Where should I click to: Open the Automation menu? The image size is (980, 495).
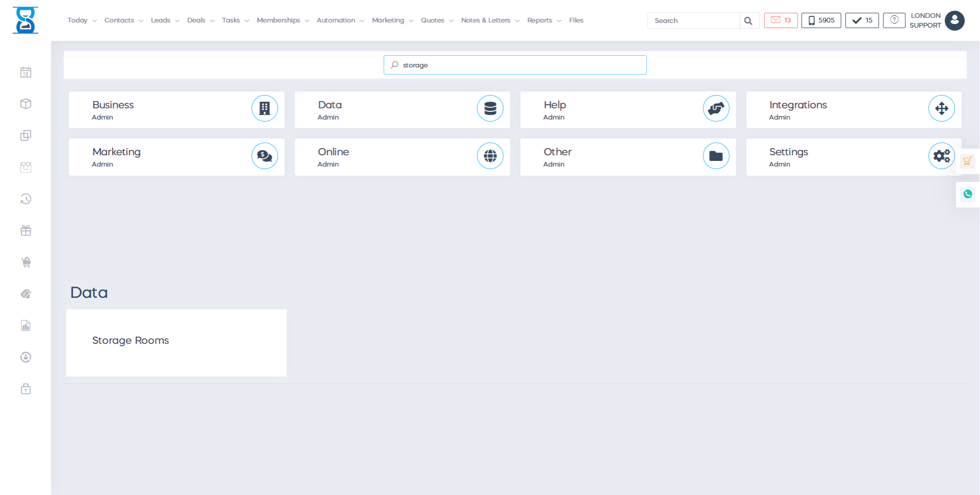pos(340,20)
